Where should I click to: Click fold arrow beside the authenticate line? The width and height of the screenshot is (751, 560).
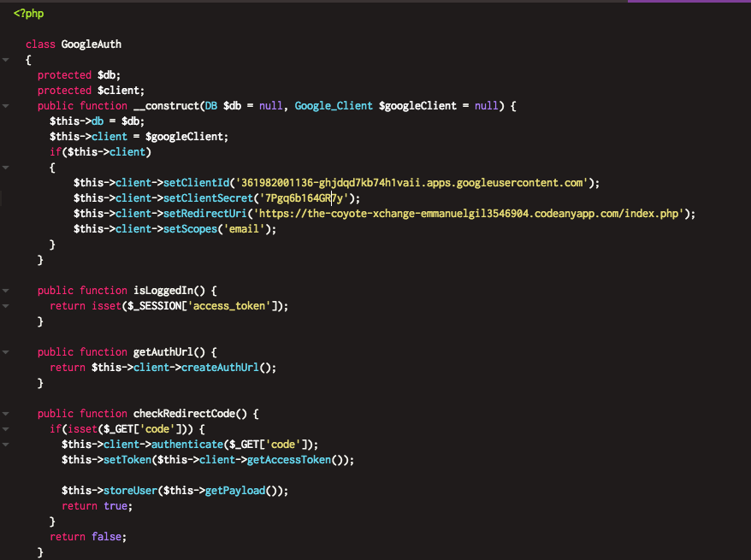(x=6, y=445)
